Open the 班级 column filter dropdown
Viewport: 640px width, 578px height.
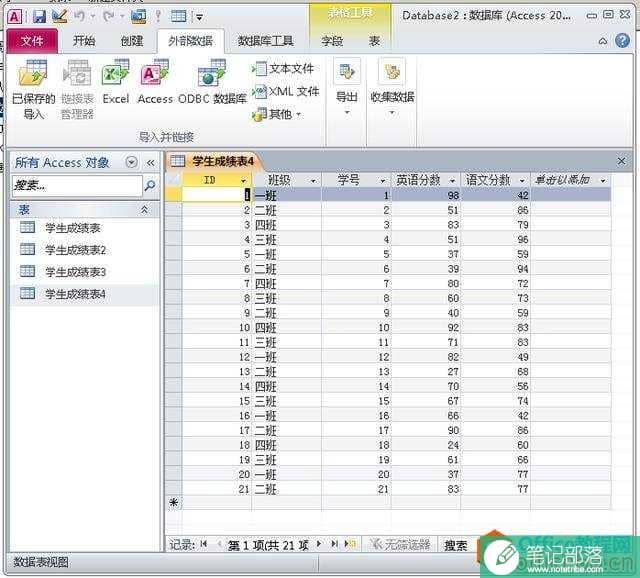pos(313,180)
